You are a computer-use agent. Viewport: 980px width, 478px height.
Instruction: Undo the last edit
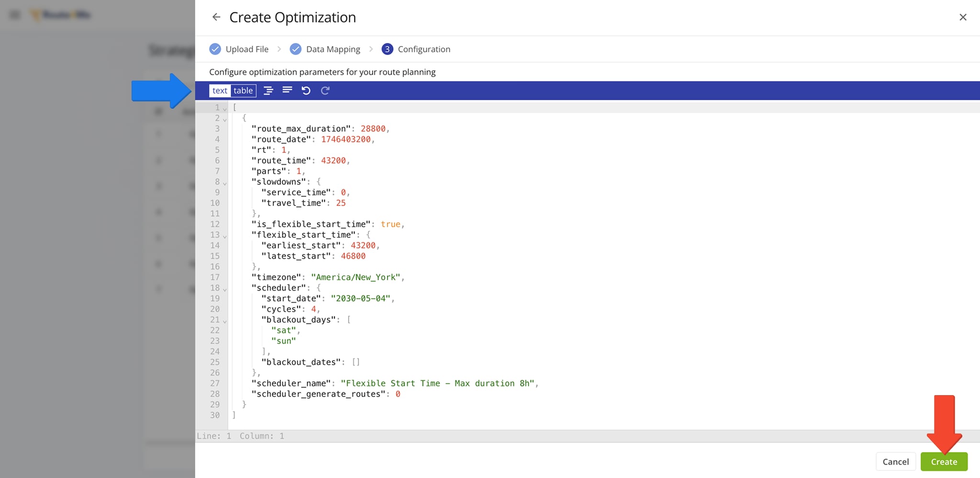(x=306, y=91)
